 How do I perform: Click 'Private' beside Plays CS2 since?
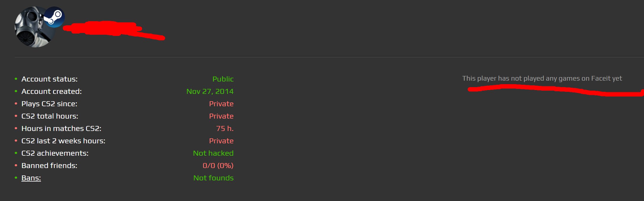(x=221, y=104)
